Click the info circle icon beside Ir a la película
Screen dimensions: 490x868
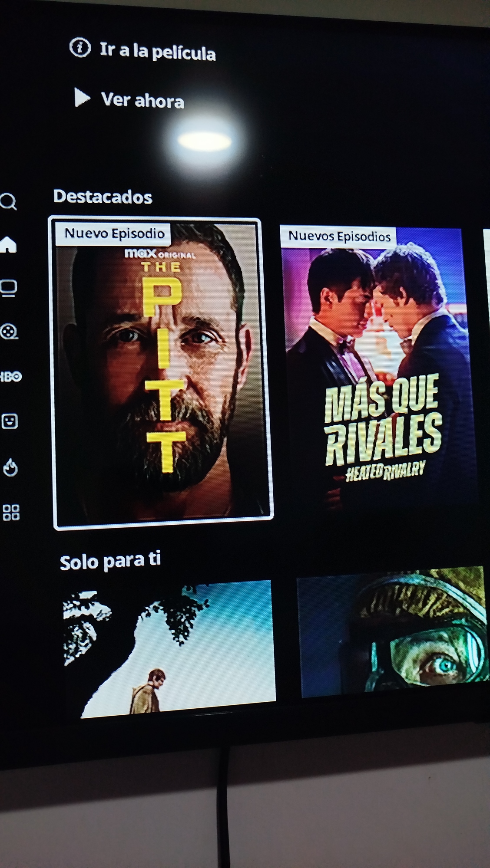click(80, 47)
